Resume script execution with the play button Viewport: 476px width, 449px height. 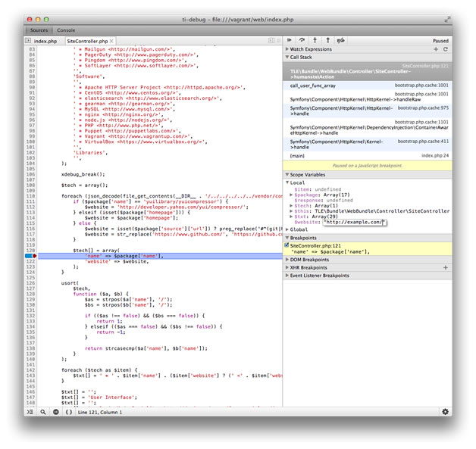click(x=290, y=40)
